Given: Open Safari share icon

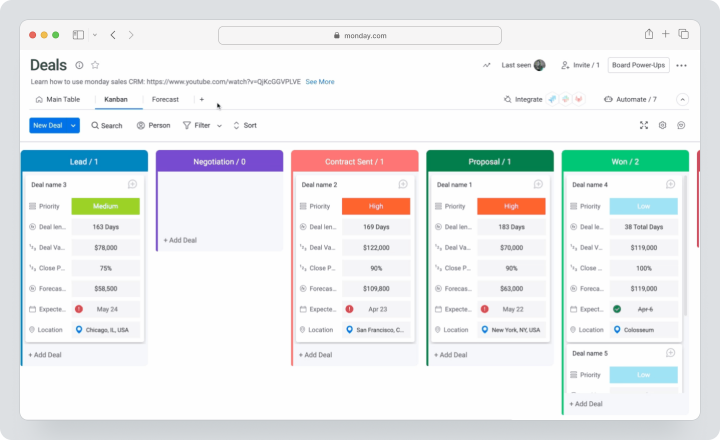Looking at the screenshot, I should click(648, 34).
